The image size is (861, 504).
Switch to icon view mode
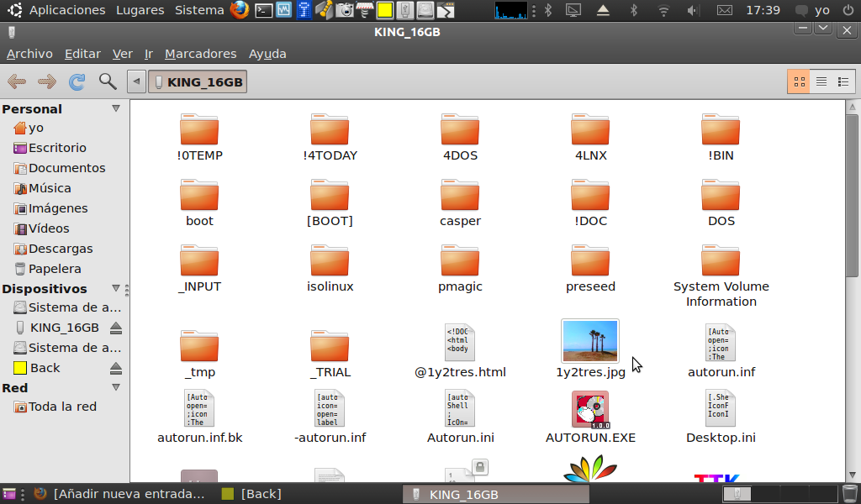click(x=799, y=81)
